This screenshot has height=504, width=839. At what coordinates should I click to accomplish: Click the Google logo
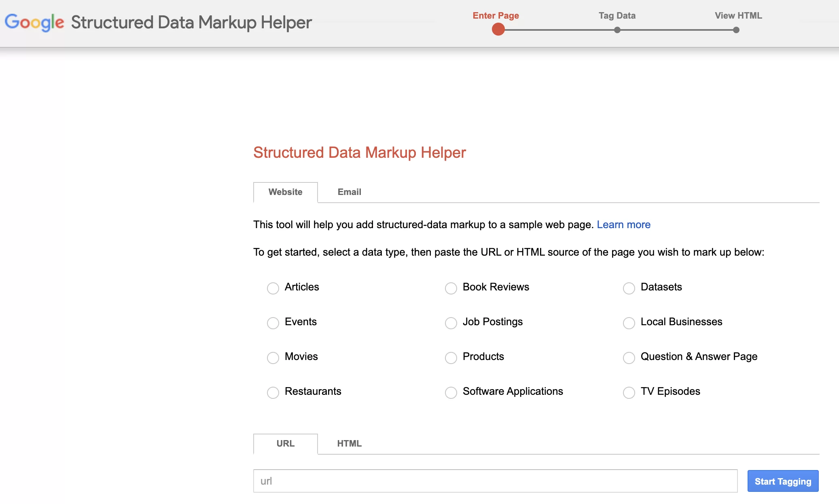34,22
